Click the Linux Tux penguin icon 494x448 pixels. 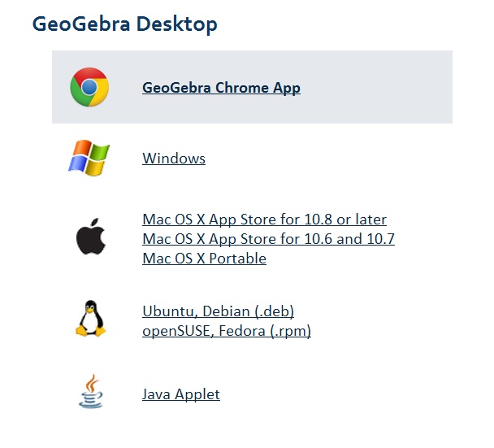(91, 319)
